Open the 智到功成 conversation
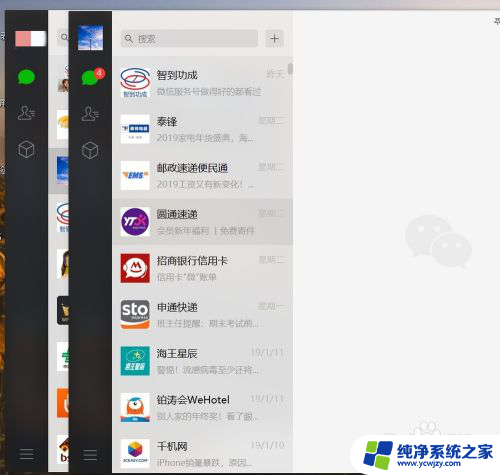Viewport: 500px width, 475px height. click(x=202, y=83)
